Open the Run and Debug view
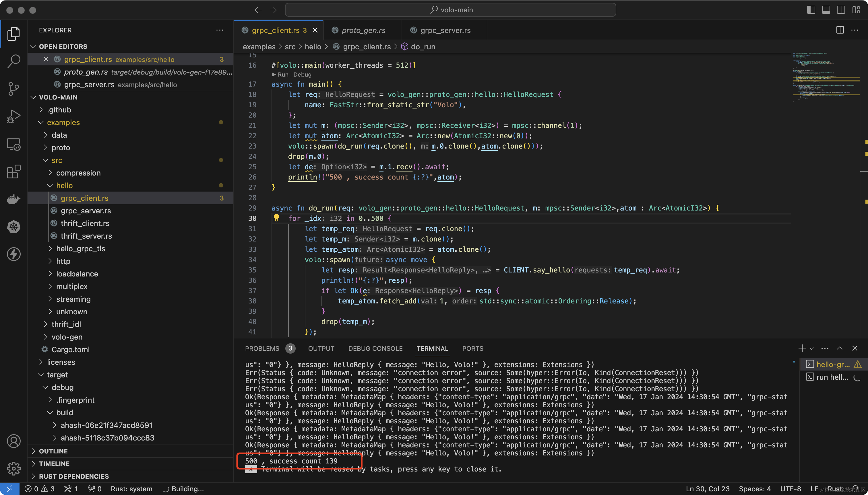This screenshot has width=868, height=495. coord(13,116)
